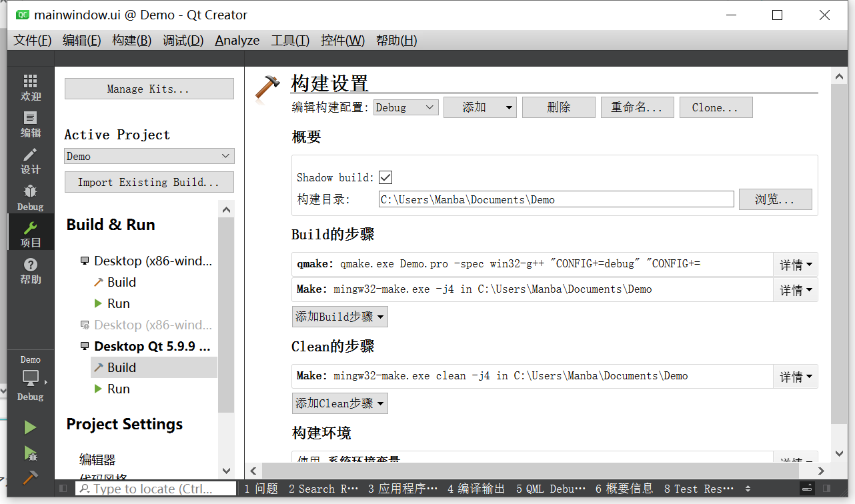Switch to the Debug mode with bug icon

coord(30,197)
